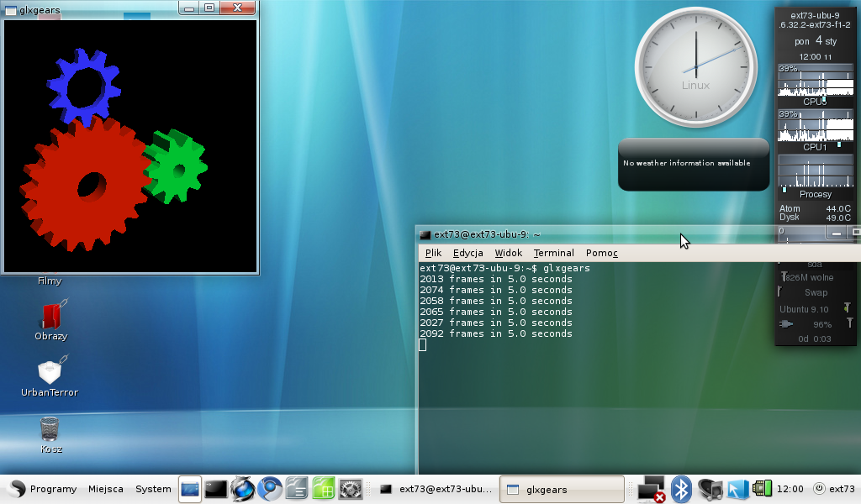
Task: Click the Atom 44.0C temperature reading
Action: (x=815, y=208)
